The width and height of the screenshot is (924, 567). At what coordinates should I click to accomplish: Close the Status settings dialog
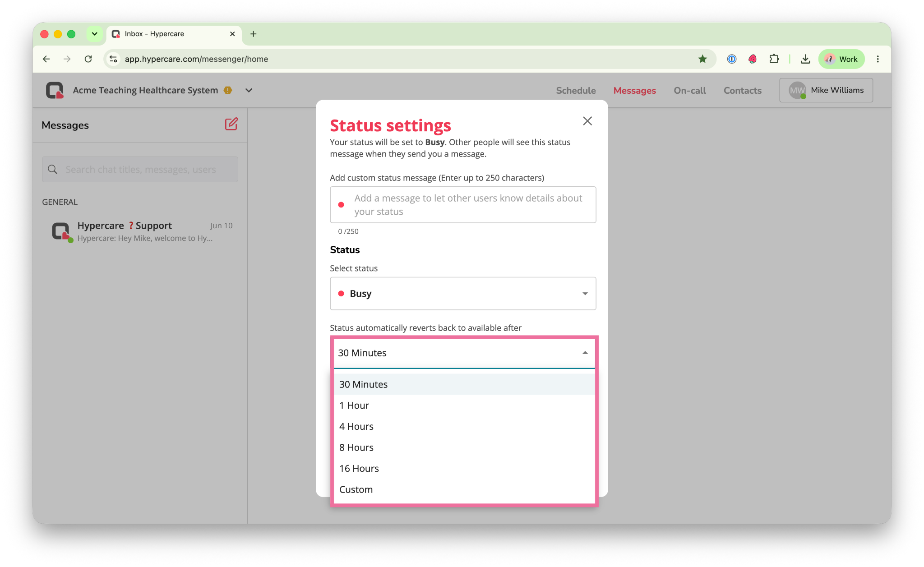pyautogui.click(x=587, y=121)
